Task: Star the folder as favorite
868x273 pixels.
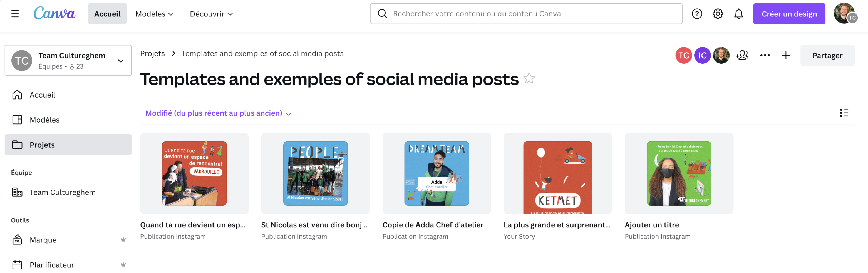Action: (x=529, y=79)
